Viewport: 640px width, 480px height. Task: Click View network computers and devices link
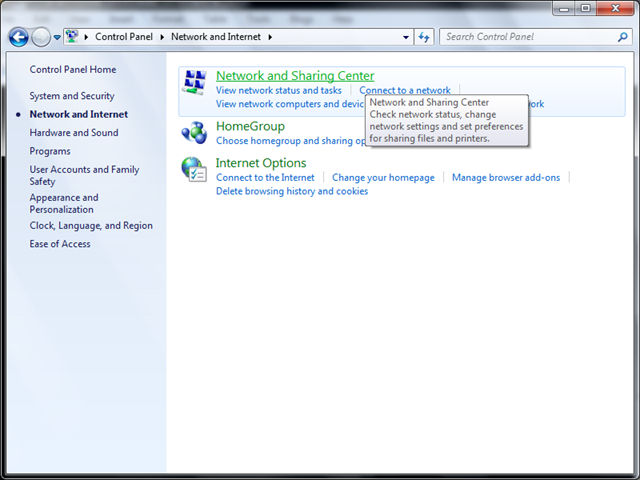click(x=290, y=104)
